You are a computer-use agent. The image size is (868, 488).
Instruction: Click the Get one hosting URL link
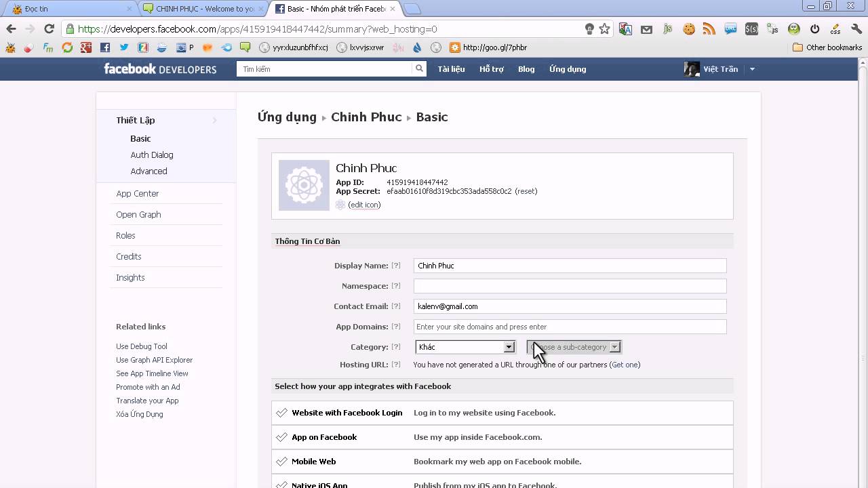(625, 365)
